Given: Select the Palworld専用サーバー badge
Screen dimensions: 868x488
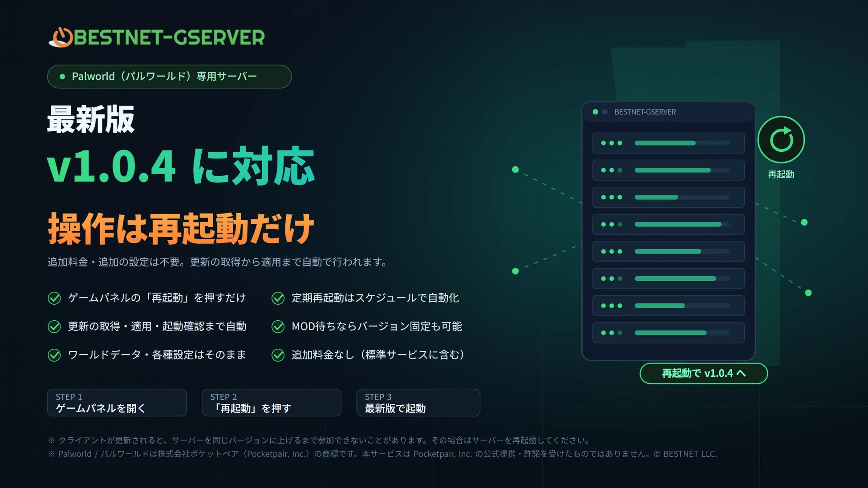Looking at the screenshot, I should 169,77.
